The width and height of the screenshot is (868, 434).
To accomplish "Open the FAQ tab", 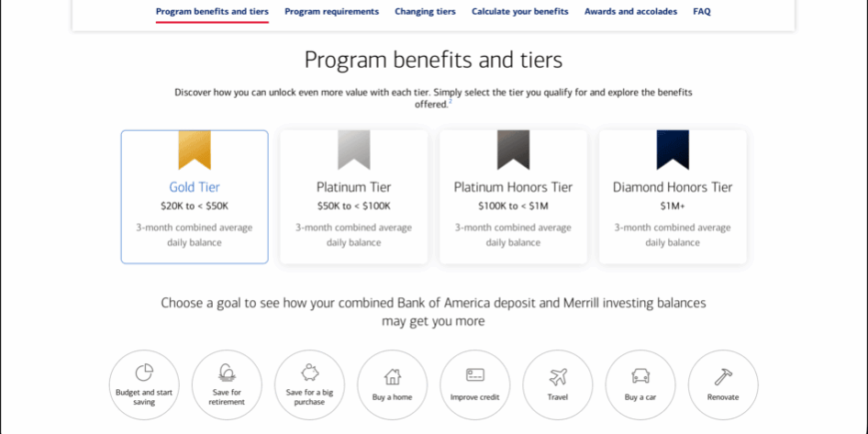I will (x=701, y=12).
